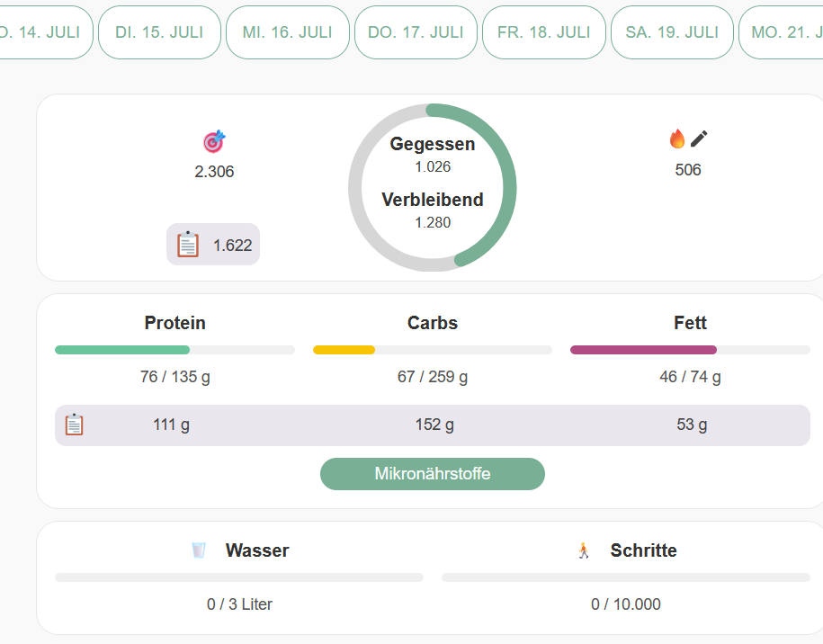Viewport: 823px width, 644px height.
Task: Click the yellow Carbs progress bar
Action: 433,350
